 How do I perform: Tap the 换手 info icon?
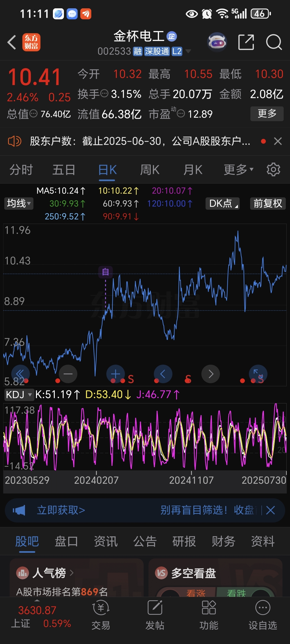click(x=104, y=94)
